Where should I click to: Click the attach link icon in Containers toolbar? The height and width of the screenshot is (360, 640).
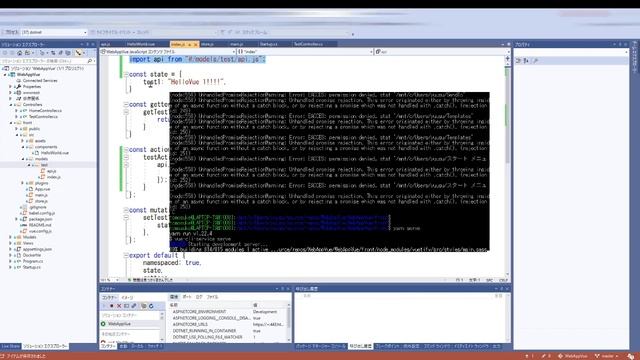134,306
